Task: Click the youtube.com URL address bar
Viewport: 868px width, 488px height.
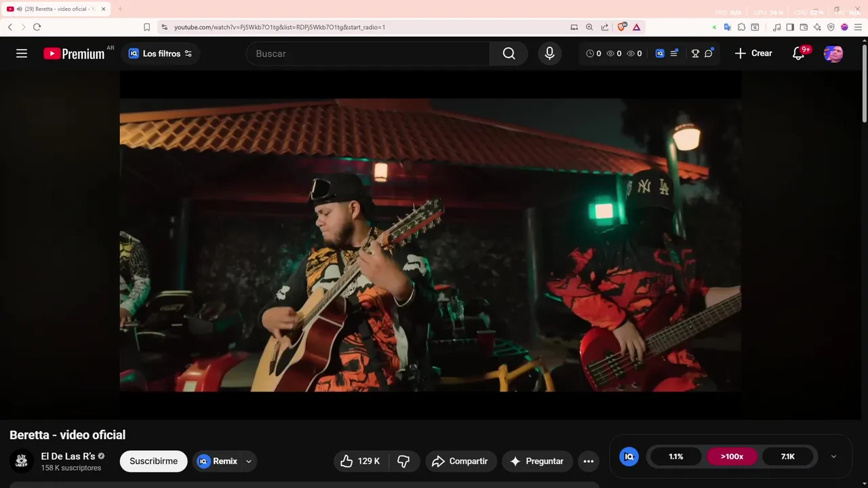Action: click(279, 27)
